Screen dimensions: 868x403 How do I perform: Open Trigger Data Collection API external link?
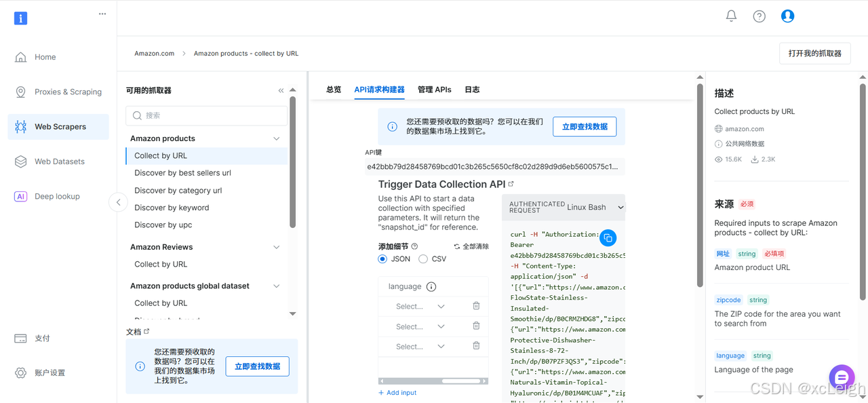pyautogui.click(x=511, y=184)
